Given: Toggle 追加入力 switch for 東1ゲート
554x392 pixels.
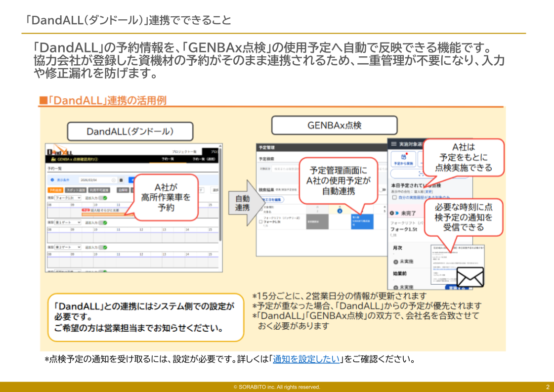Looking at the screenshot, I should (x=102, y=222).
